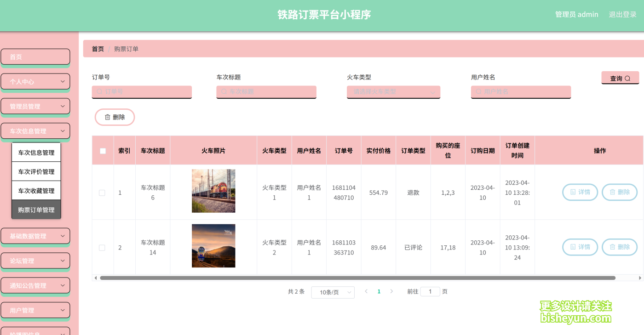Click the search icon inside the 订单号 field
The image size is (644, 335).
point(99,92)
